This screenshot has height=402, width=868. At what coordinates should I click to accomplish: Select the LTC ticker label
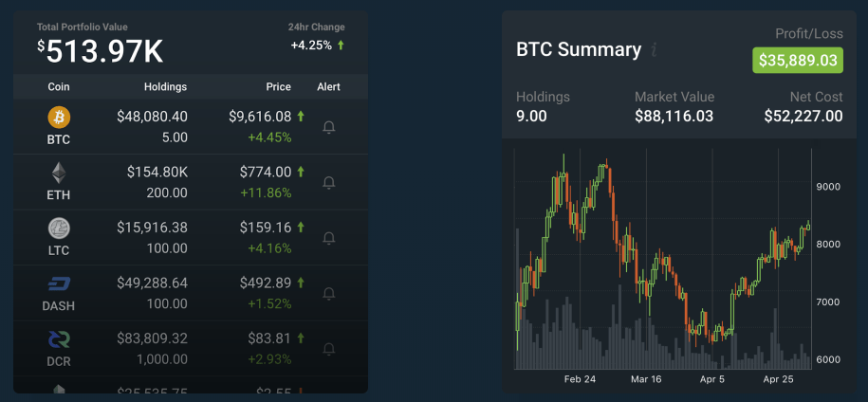click(x=59, y=250)
